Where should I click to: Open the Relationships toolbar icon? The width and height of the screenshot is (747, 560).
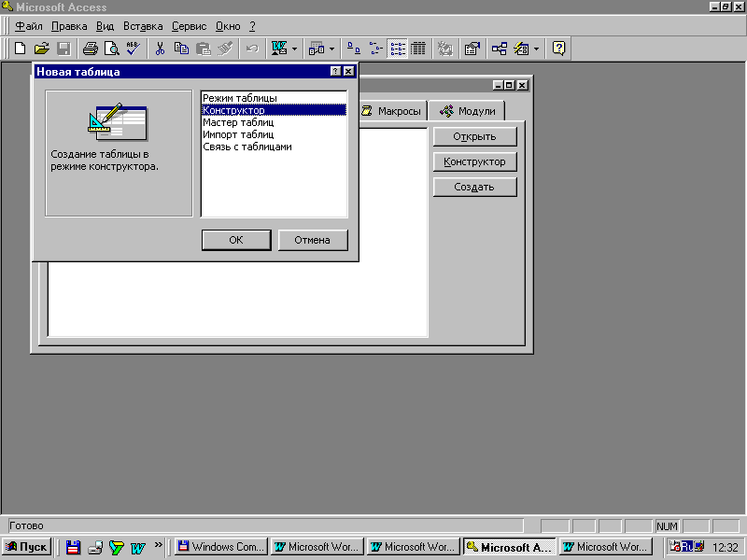[x=499, y=49]
